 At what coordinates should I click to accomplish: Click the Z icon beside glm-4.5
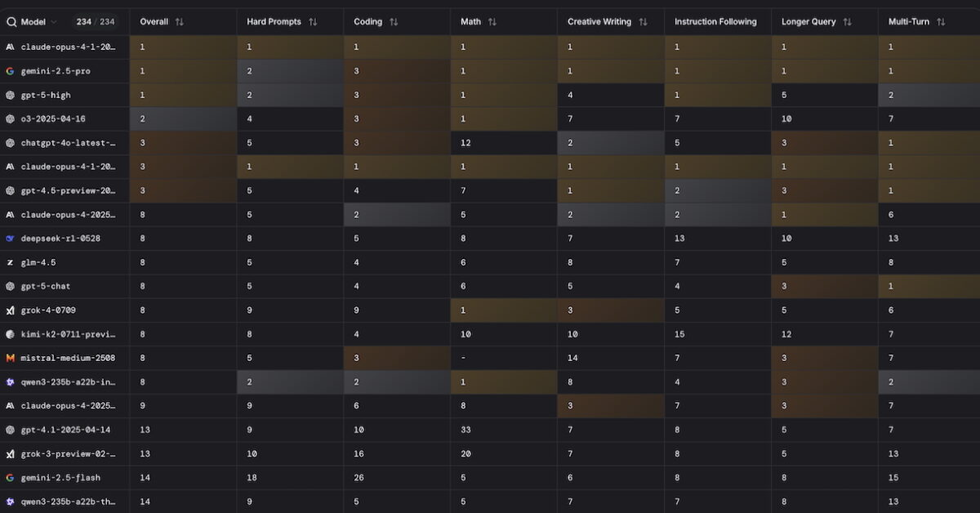11,262
